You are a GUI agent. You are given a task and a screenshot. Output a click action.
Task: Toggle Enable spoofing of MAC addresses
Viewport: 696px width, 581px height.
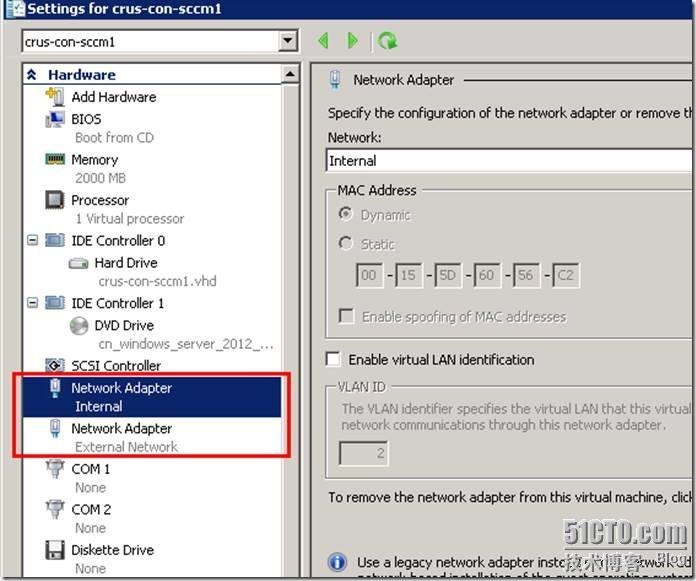tap(346, 316)
